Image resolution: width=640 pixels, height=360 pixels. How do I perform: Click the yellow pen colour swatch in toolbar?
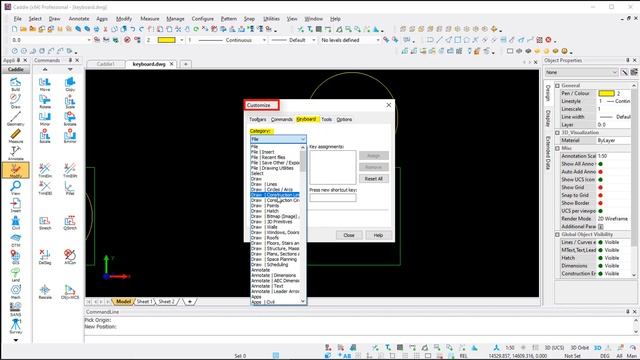coord(167,40)
